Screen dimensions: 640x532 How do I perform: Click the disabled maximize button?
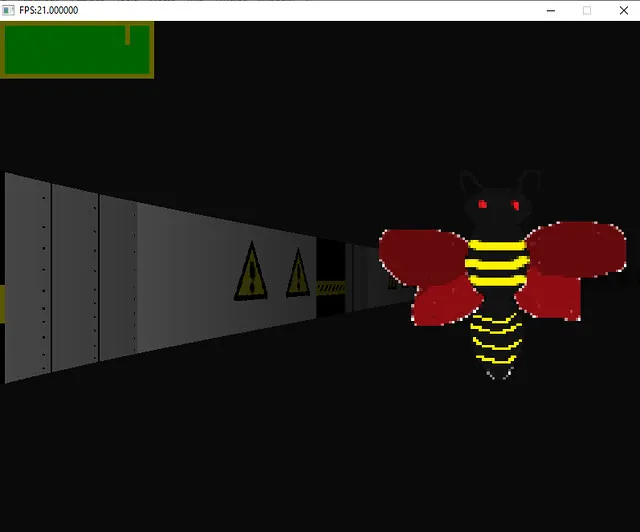[x=587, y=11]
